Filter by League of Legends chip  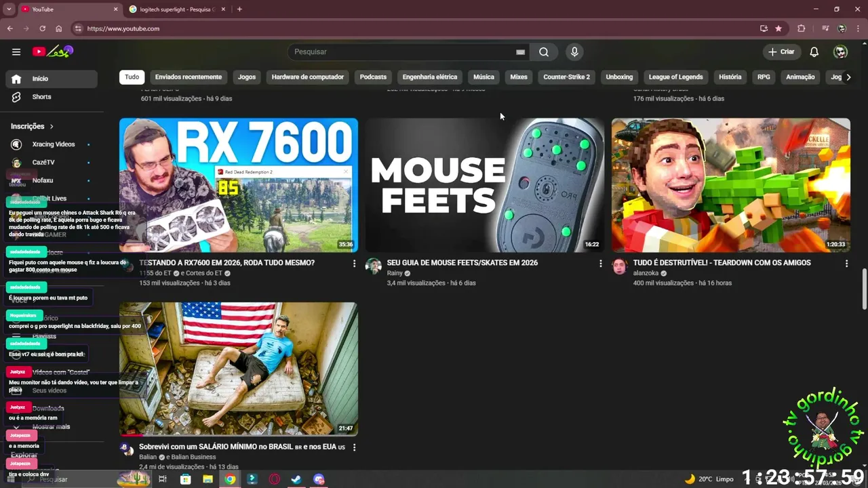tap(676, 77)
